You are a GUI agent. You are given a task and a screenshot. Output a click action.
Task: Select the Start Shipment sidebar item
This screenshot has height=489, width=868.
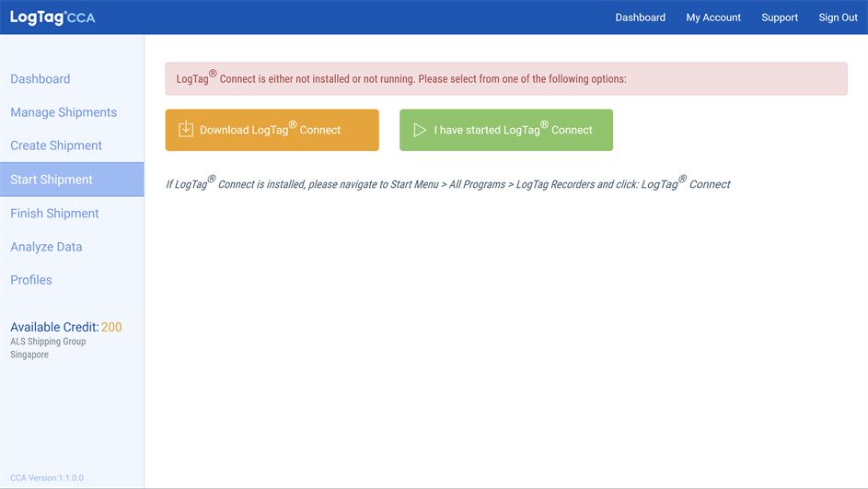pyautogui.click(x=72, y=180)
